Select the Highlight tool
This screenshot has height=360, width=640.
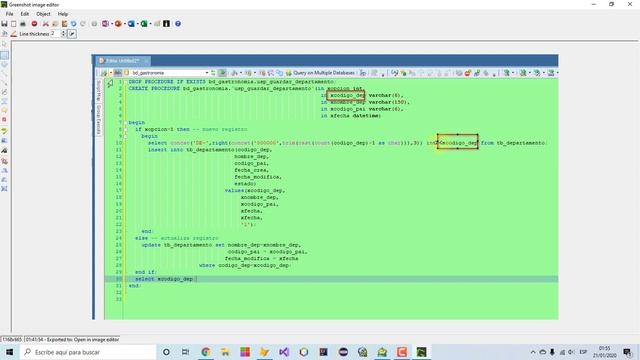pyautogui.click(x=4, y=131)
